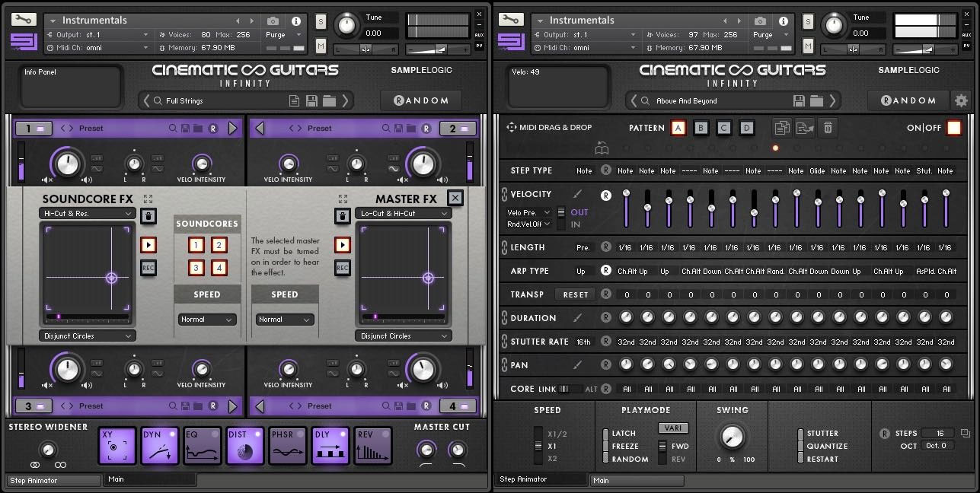Select pattern D
Screen dimensions: 980x493
coord(747,128)
